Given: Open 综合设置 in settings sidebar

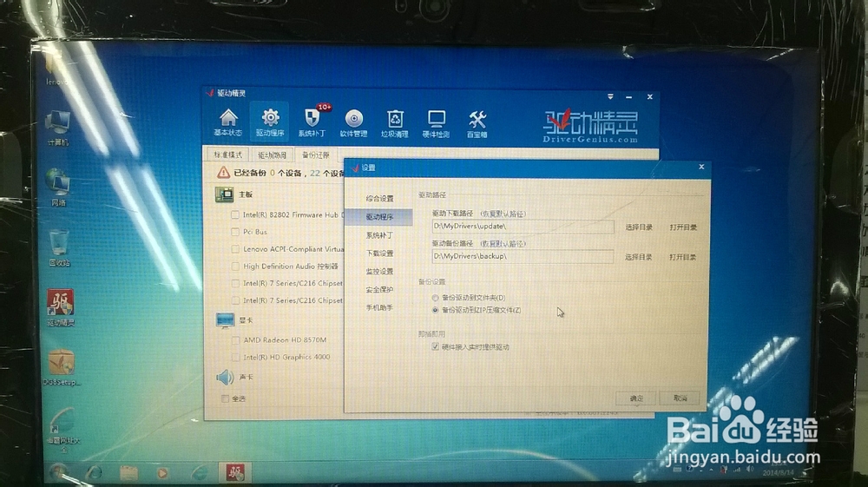Looking at the screenshot, I should click(379, 198).
